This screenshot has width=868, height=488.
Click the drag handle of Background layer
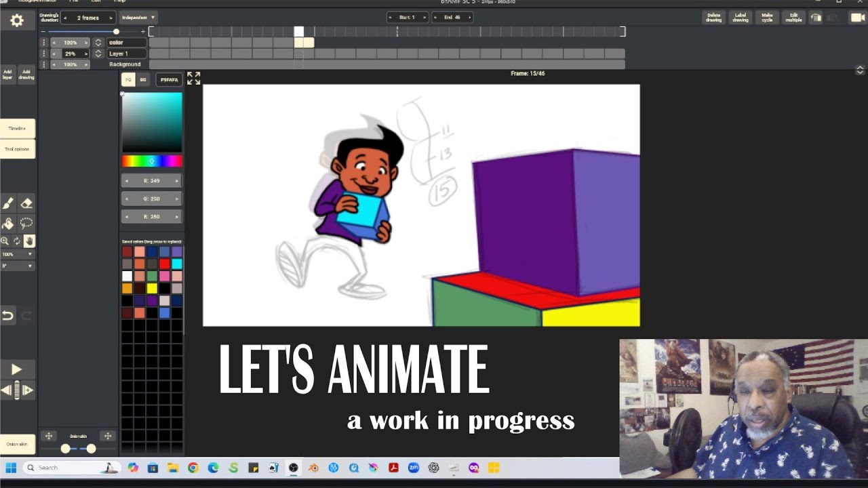pos(44,64)
